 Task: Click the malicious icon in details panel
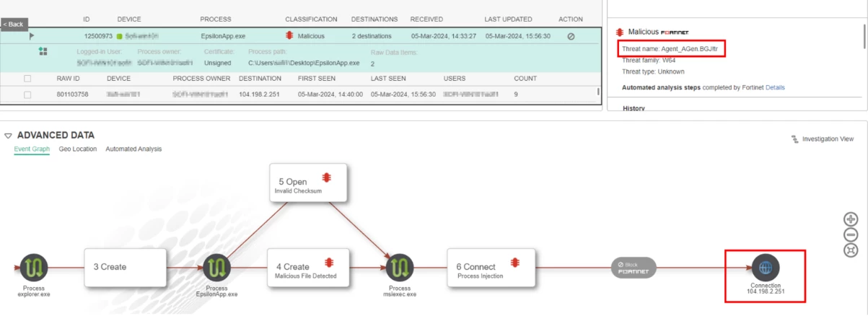(619, 32)
